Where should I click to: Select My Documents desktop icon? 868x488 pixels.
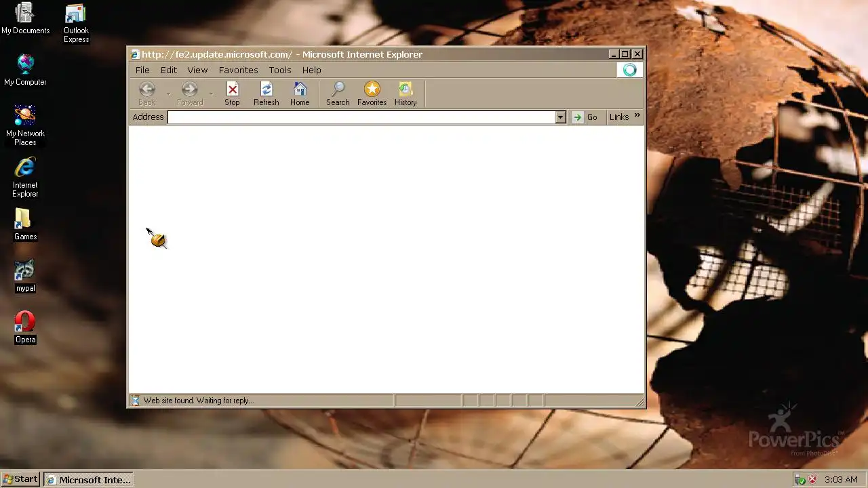pyautogui.click(x=25, y=19)
